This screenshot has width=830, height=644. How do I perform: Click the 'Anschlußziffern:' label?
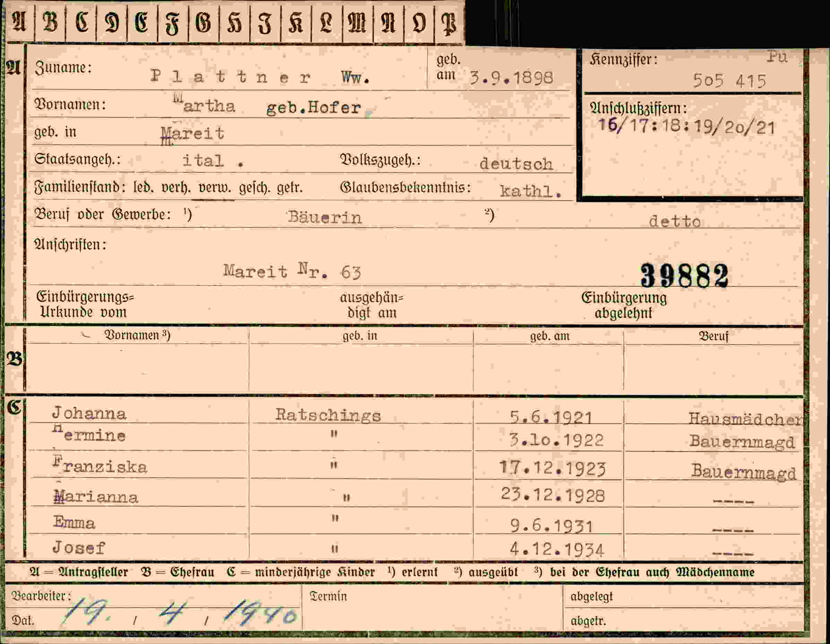click(639, 108)
